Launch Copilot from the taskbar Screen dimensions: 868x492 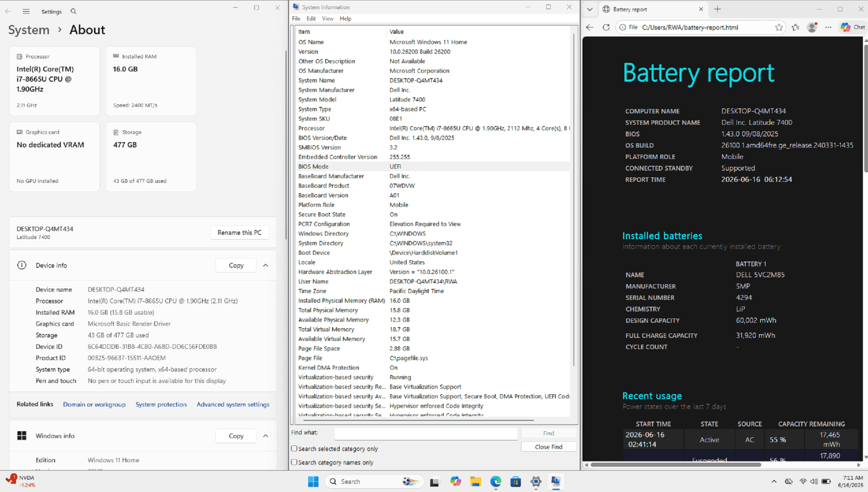(x=456, y=482)
